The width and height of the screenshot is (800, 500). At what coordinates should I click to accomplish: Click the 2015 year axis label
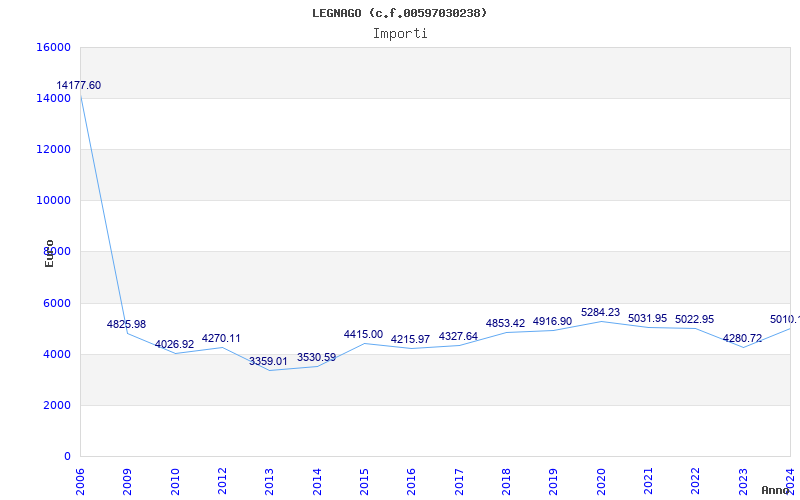(364, 482)
